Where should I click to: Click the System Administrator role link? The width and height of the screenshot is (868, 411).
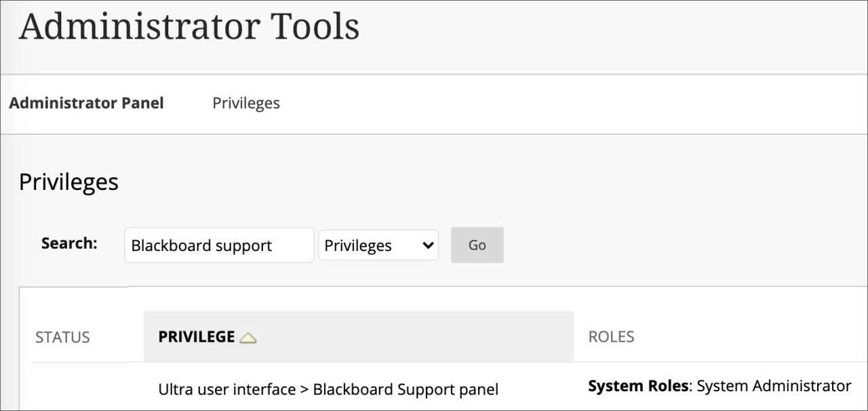772,385
